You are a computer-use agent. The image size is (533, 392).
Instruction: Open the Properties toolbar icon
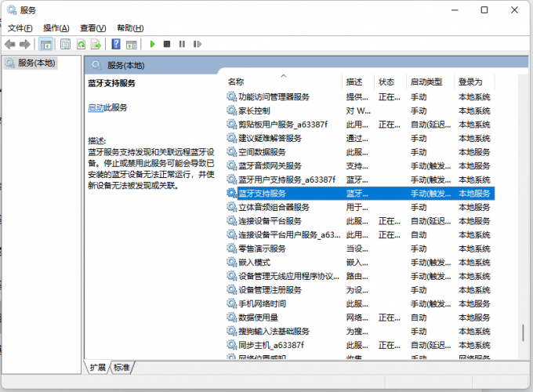tap(65, 44)
